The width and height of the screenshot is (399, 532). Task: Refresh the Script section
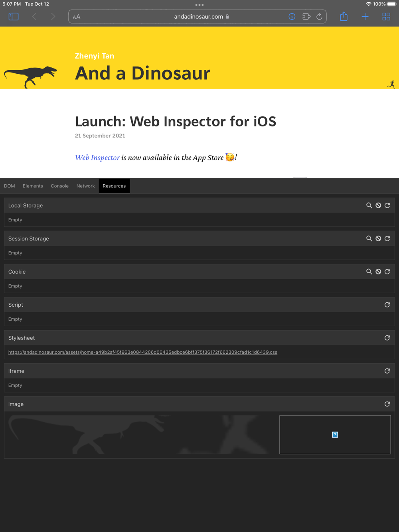[387, 305]
